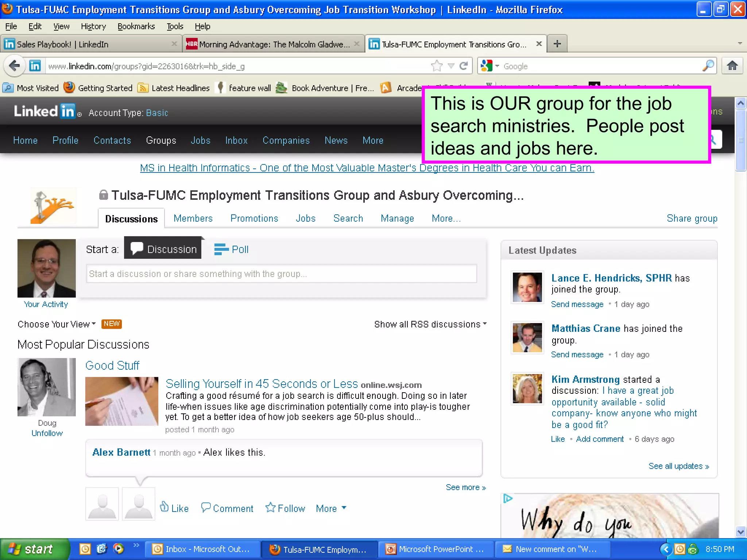Click the Discussion speech bubble button
The height and width of the screenshot is (560, 747).
tap(163, 248)
